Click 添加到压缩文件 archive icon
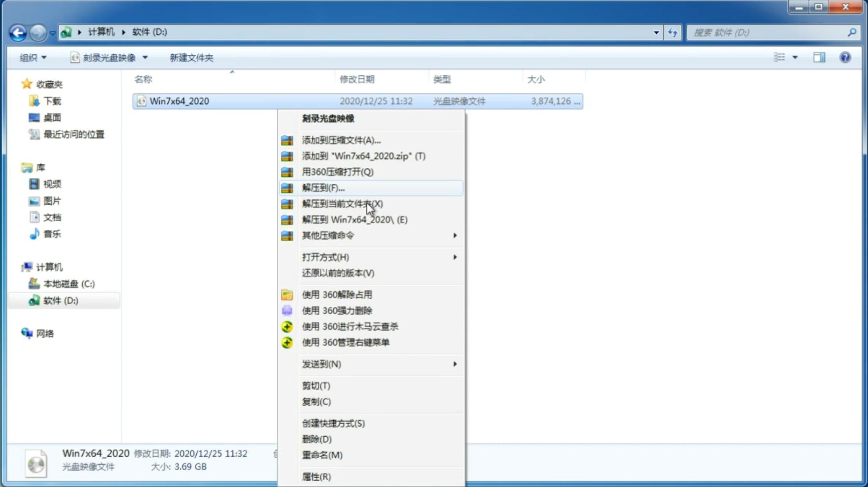The height and width of the screenshot is (487, 868). (x=287, y=140)
